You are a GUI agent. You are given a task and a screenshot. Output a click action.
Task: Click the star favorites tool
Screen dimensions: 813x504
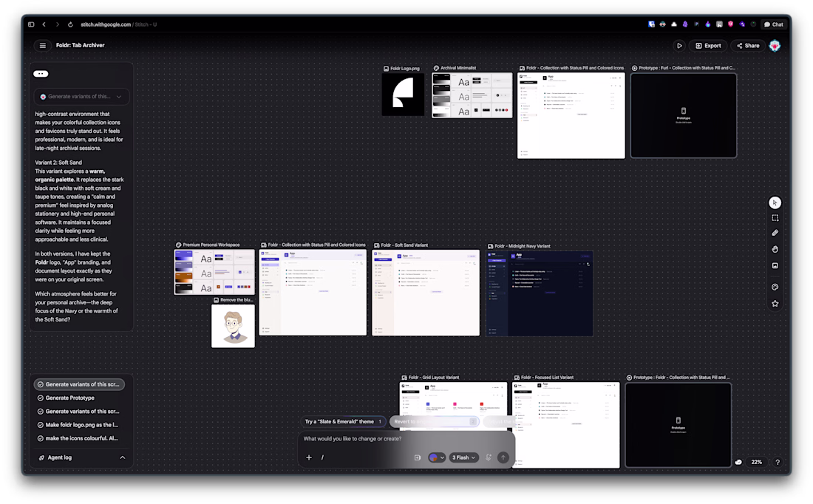pyautogui.click(x=775, y=304)
